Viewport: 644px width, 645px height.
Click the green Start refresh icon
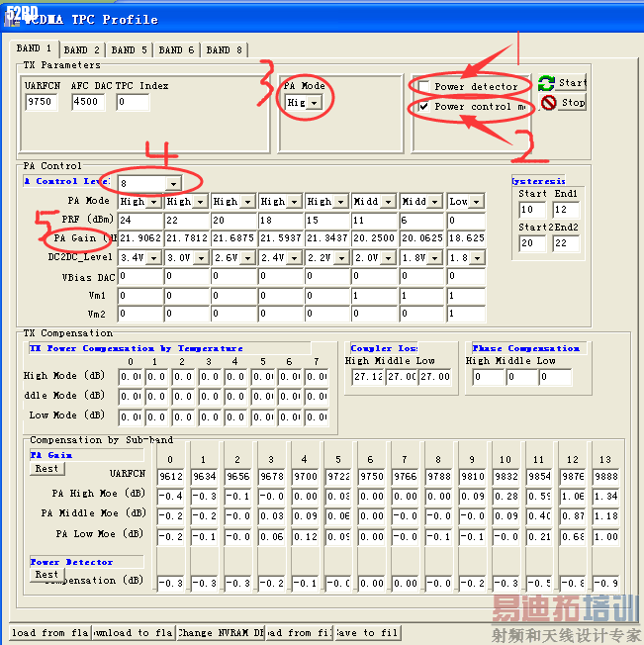point(546,83)
